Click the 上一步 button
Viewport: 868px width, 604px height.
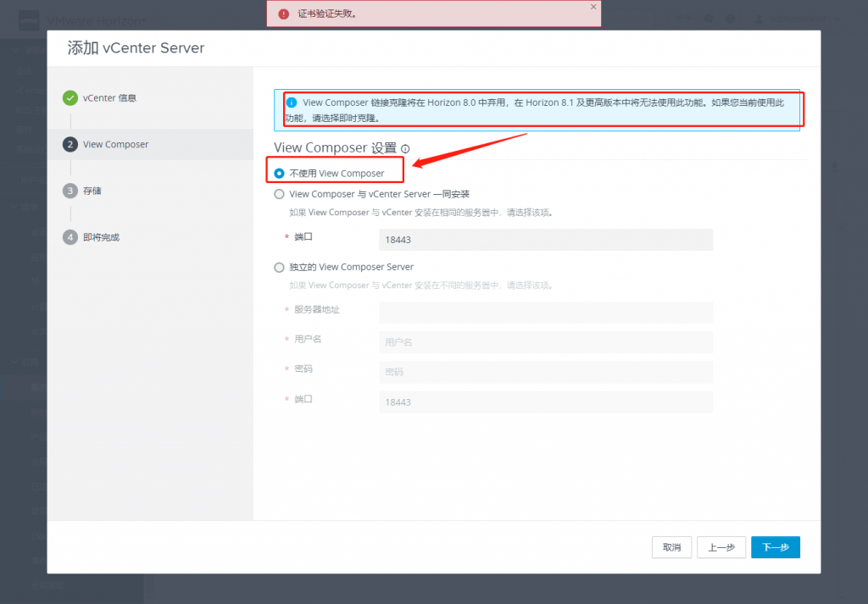click(x=721, y=547)
